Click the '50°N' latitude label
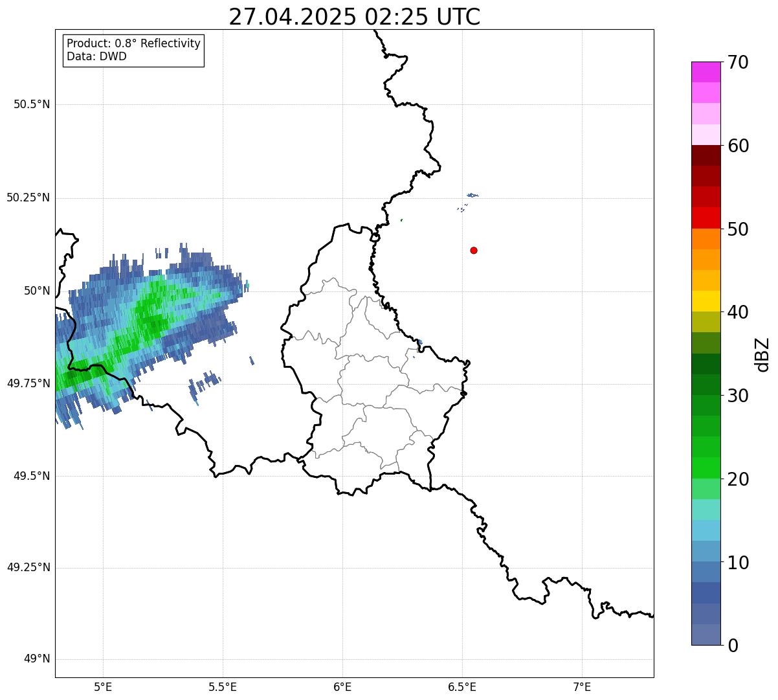 coord(38,291)
